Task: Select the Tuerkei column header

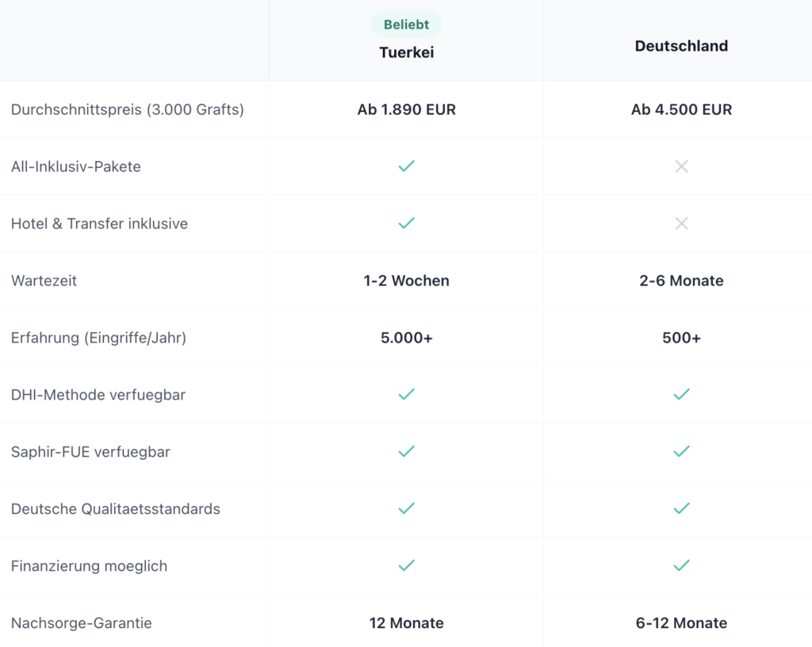Action: 406,52
